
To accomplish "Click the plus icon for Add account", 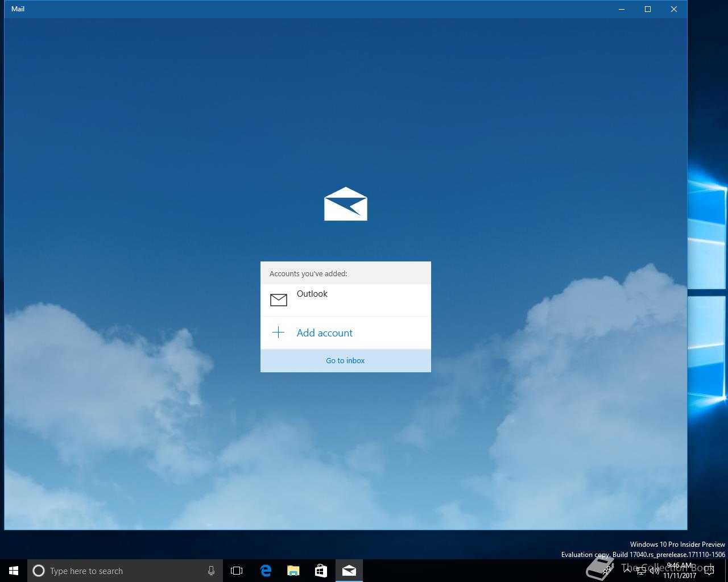I will 278,332.
